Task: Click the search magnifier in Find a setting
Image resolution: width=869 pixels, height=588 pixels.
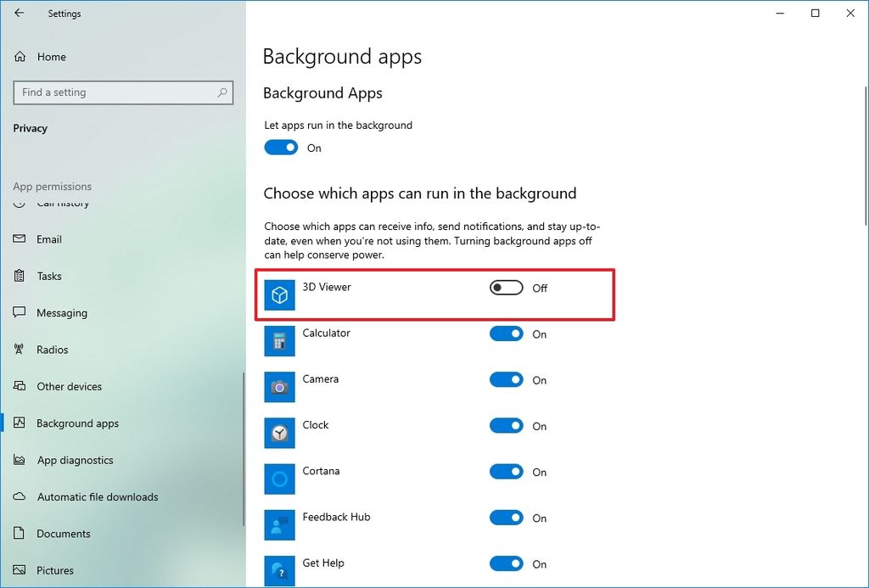Action: (221, 92)
